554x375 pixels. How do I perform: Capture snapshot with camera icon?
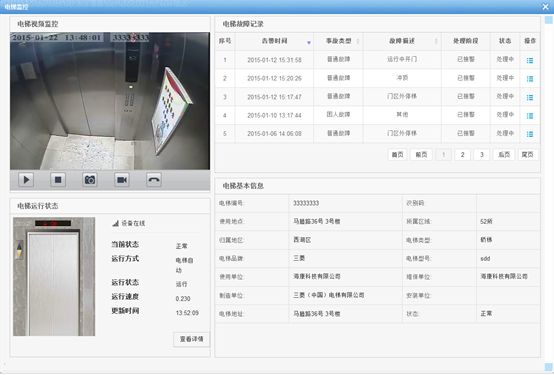[x=90, y=180]
